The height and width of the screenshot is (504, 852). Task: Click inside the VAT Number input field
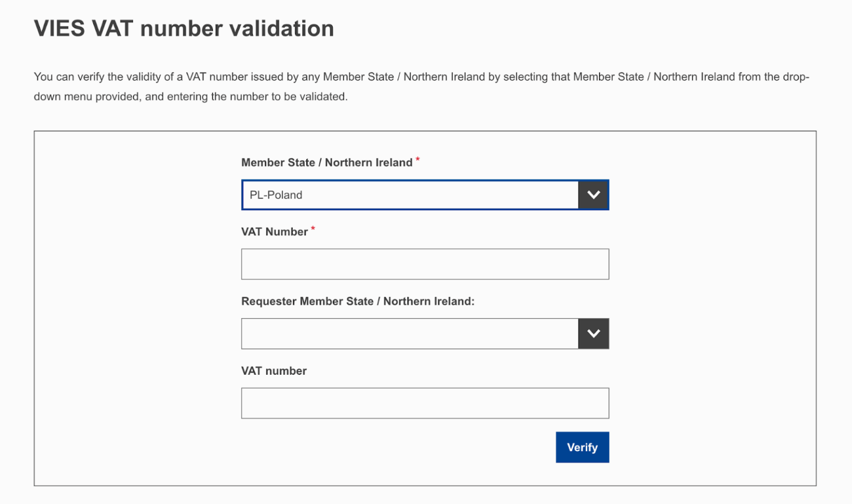pyautogui.click(x=425, y=264)
